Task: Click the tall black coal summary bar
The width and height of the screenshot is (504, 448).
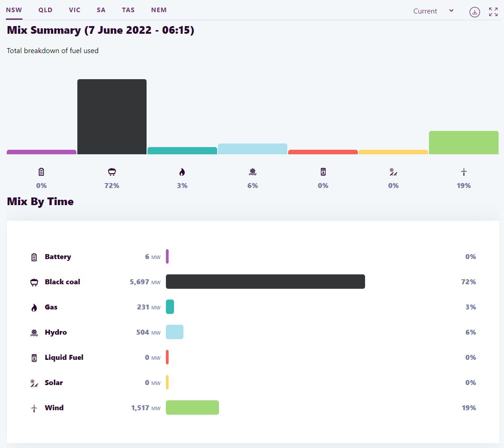Action: tap(112, 117)
